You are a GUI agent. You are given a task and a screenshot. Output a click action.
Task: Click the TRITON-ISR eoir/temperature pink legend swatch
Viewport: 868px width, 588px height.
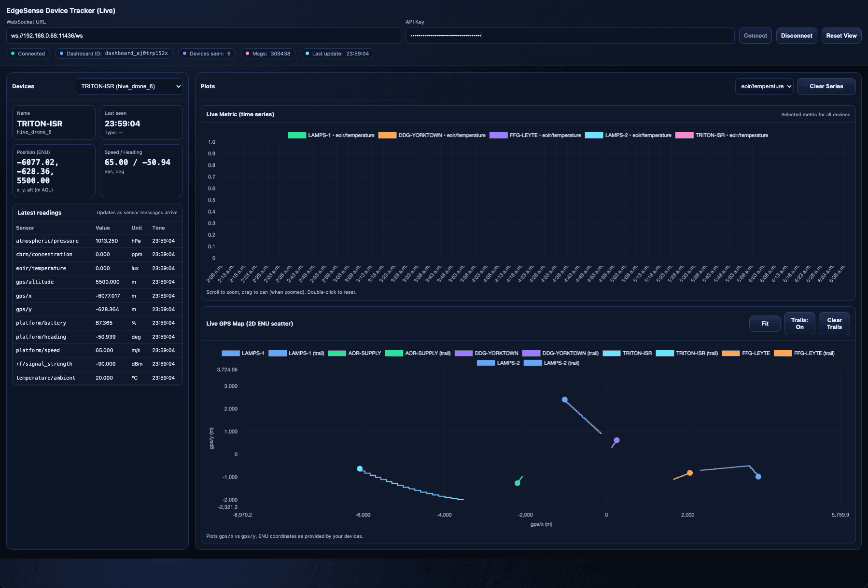click(x=684, y=135)
